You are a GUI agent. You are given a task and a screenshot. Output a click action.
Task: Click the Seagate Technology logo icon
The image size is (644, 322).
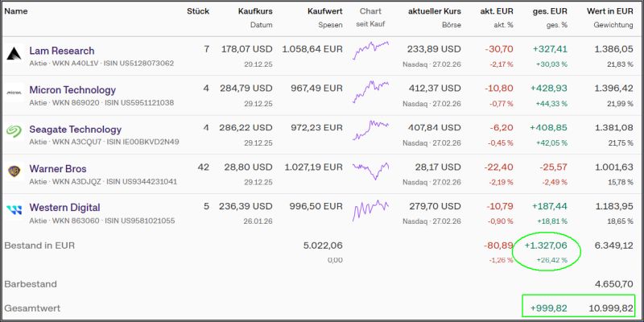click(x=14, y=134)
